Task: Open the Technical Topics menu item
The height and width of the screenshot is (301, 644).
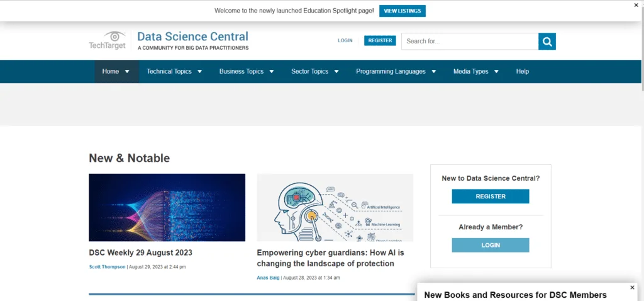Action: click(x=169, y=71)
